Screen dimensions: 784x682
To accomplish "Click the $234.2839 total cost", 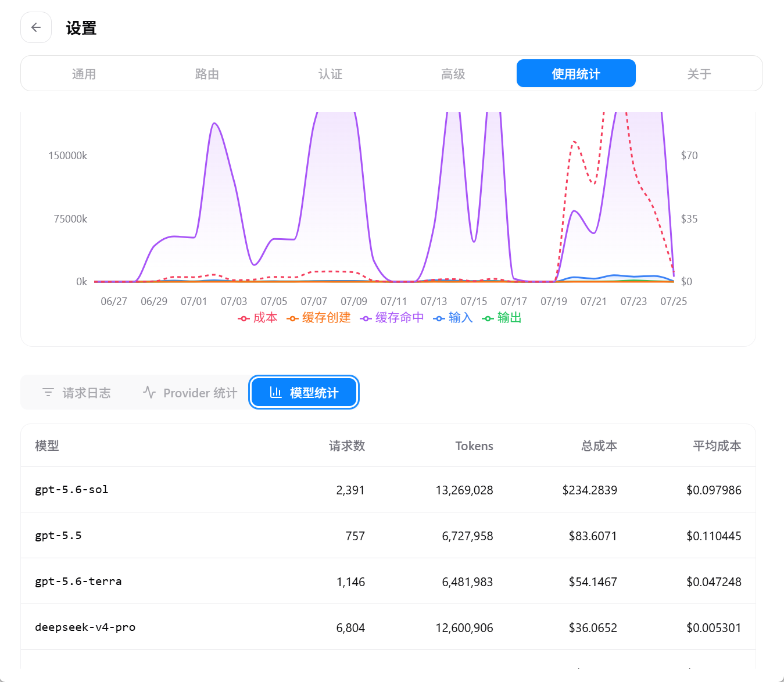I will (x=590, y=490).
